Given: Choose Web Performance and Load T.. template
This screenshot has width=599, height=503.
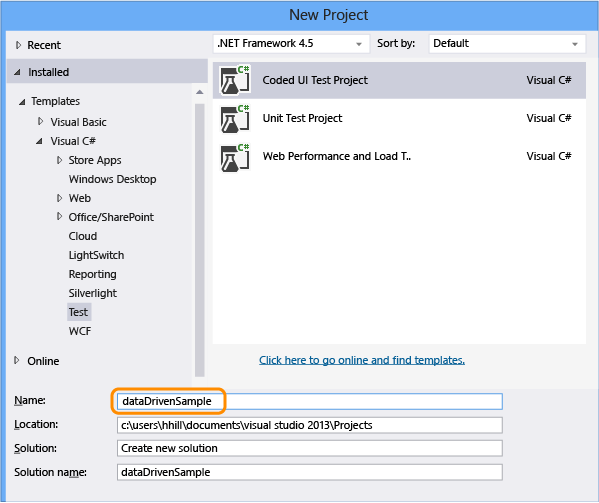Looking at the screenshot, I should click(x=399, y=157).
